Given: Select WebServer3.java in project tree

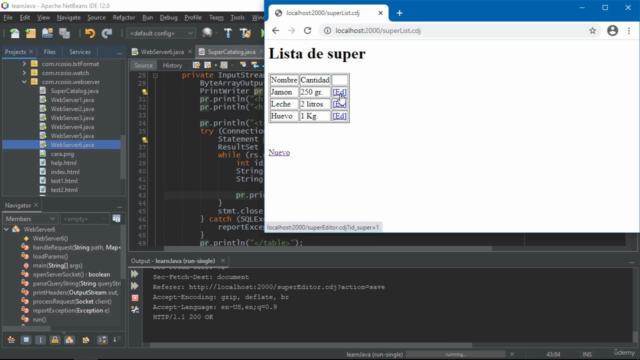Looking at the screenshot, I should (x=72, y=118).
